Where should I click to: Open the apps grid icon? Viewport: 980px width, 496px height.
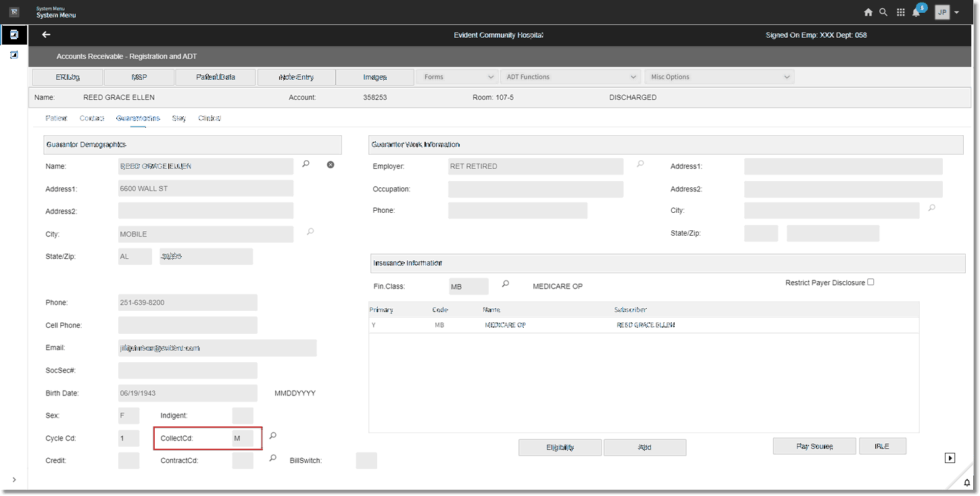pos(901,12)
